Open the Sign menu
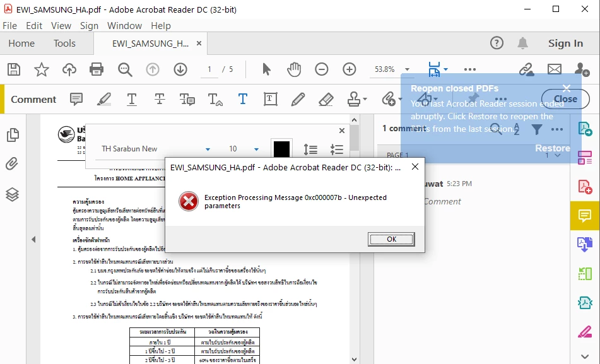600x364 pixels. click(x=89, y=26)
